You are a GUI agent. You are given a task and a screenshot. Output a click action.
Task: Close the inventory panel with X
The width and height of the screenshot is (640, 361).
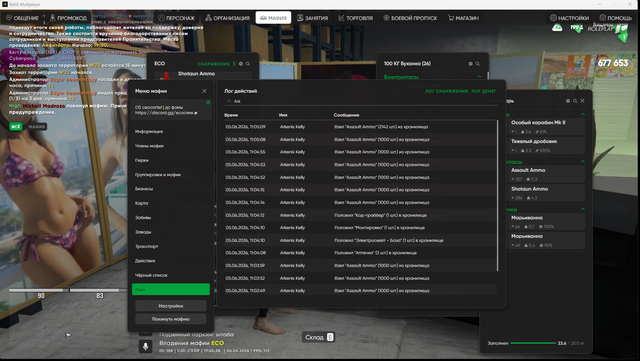pyautogui.click(x=582, y=101)
